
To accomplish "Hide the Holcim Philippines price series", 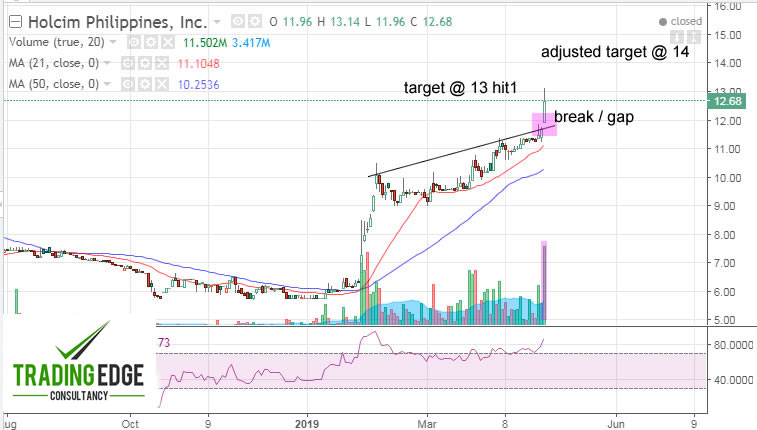I will (x=238, y=21).
